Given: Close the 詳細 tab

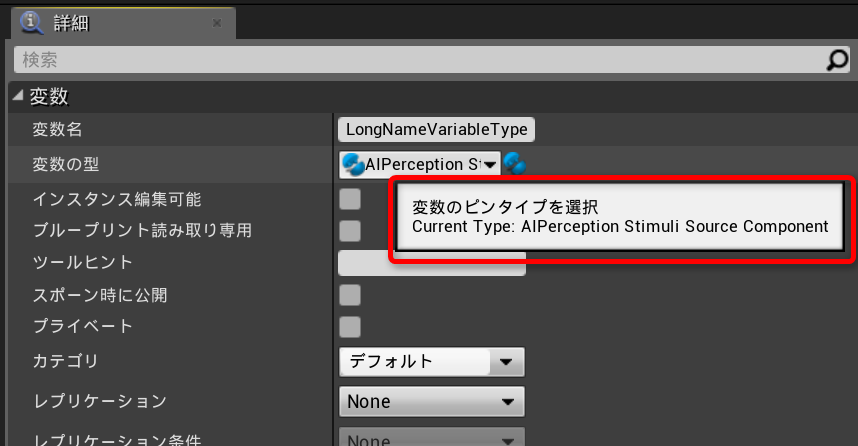Looking at the screenshot, I should coord(217,23).
